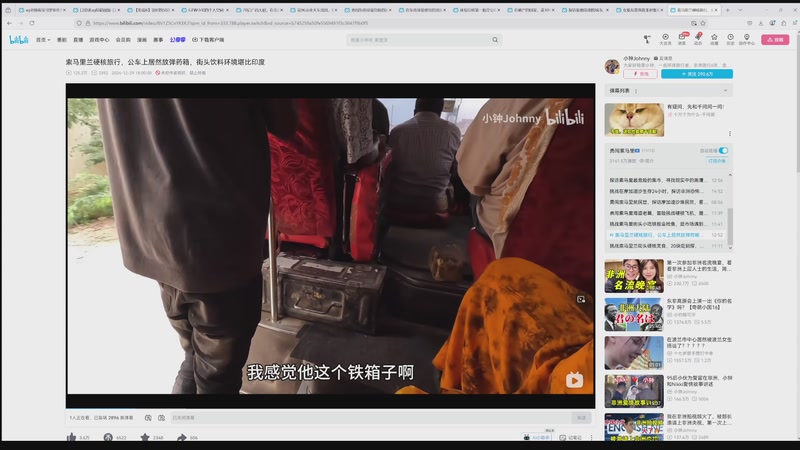Open a new browser tab with plus
This screenshot has width=800, height=450.
(727, 10)
